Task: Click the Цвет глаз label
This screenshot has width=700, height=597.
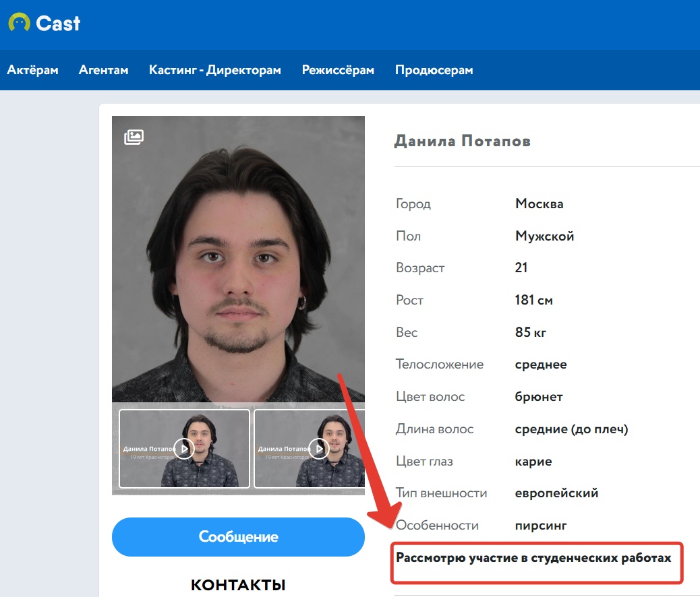Action: [425, 462]
